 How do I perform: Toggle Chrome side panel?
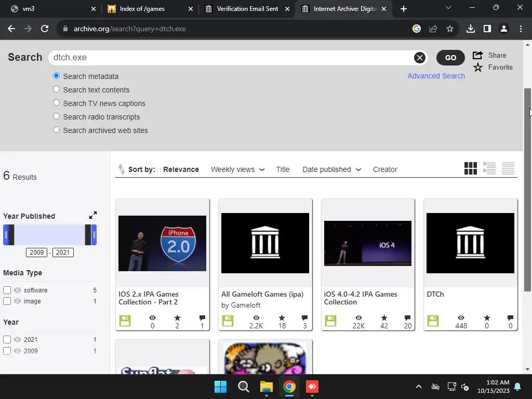(x=487, y=29)
